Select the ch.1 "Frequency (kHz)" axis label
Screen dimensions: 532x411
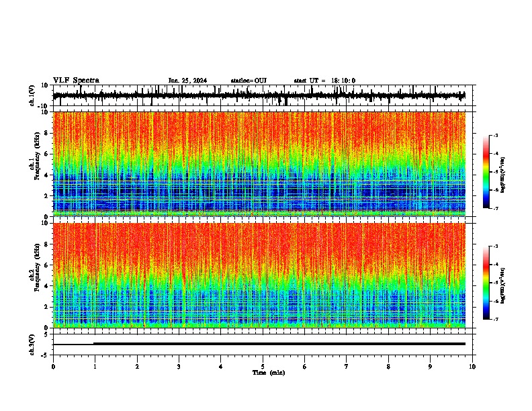(x=37, y=156)
